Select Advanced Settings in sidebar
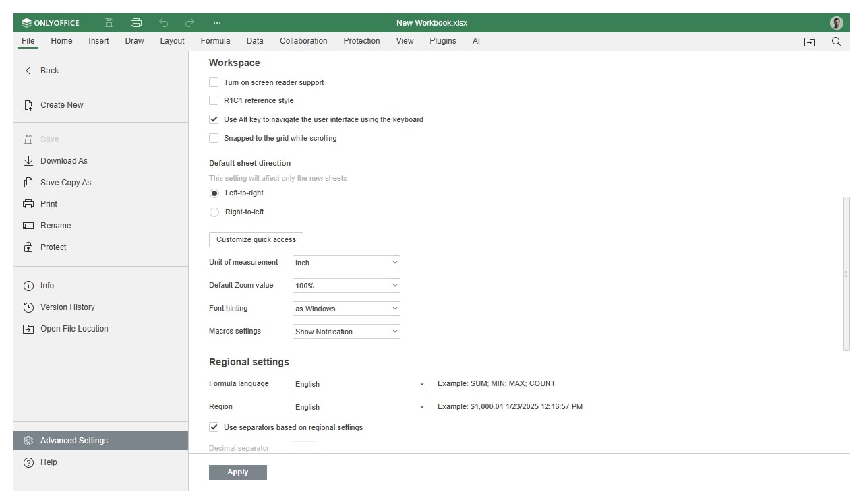This screenshot has height=504, width=863. pos(100,441)
